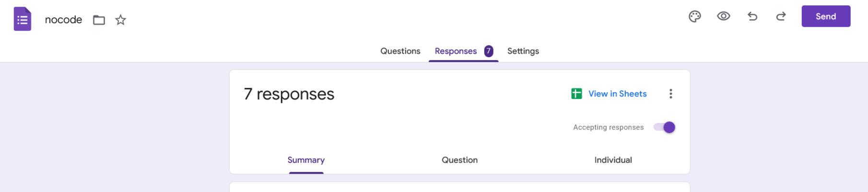
Task: Click the redo arrow icon
Action: click(x=781, y=16)
